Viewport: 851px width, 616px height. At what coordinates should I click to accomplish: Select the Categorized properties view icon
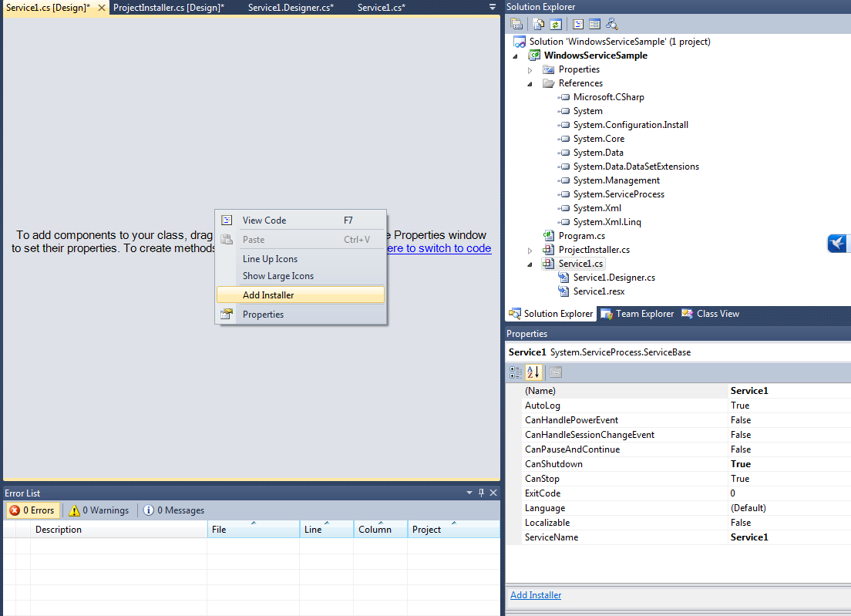click(x=516, y=372)
